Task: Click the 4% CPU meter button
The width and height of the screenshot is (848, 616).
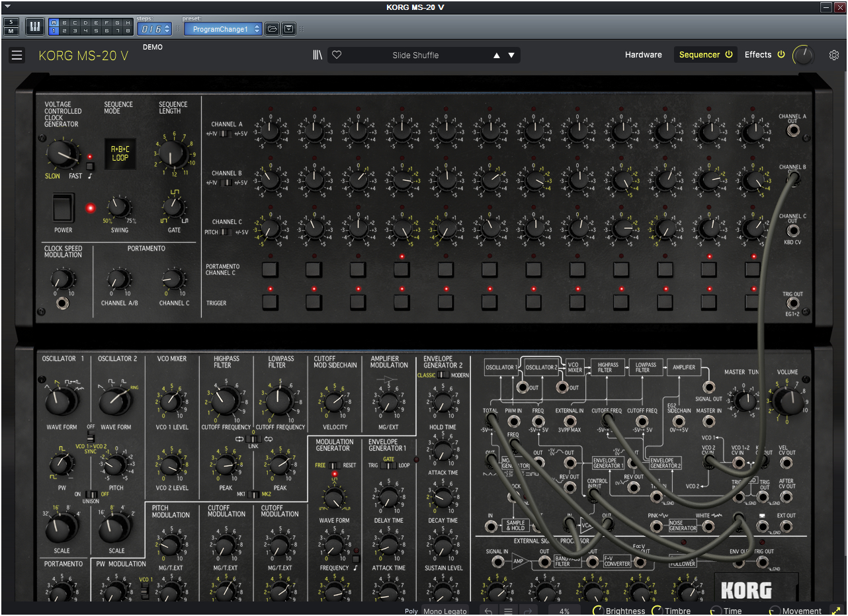Action: (x=564, y=611)
